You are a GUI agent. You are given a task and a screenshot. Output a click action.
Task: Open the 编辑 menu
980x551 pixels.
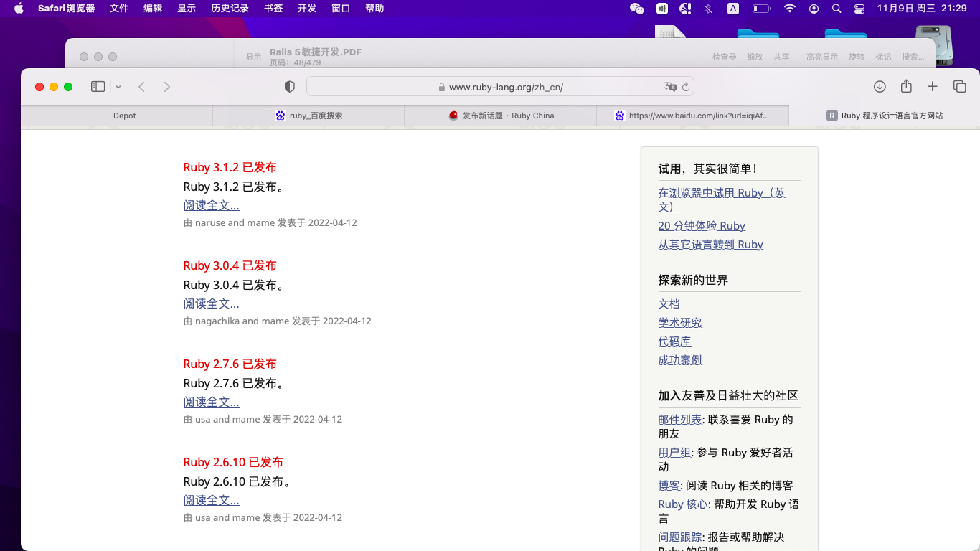[x=153, y=9]
